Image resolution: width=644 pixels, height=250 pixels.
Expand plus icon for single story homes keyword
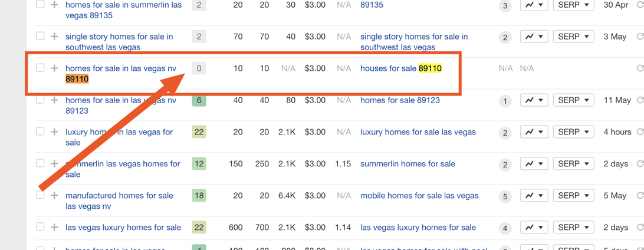tap(54, 37)
